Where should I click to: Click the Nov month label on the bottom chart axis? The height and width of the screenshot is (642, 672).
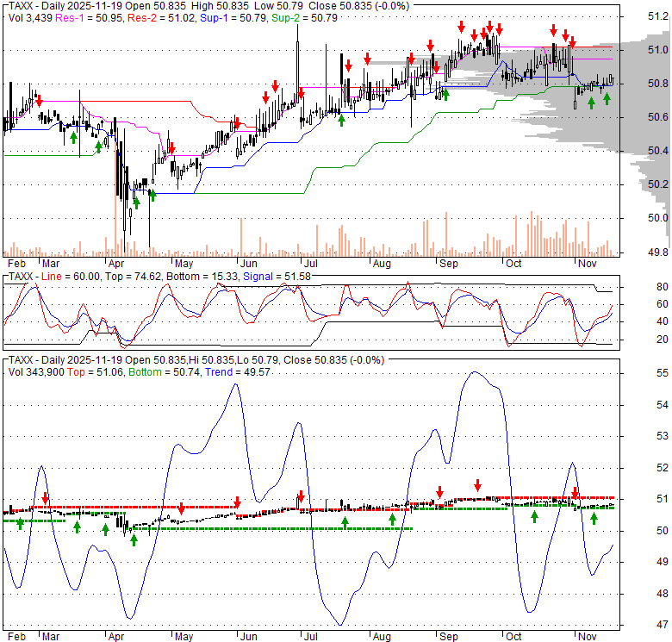[x=588, y=633]
